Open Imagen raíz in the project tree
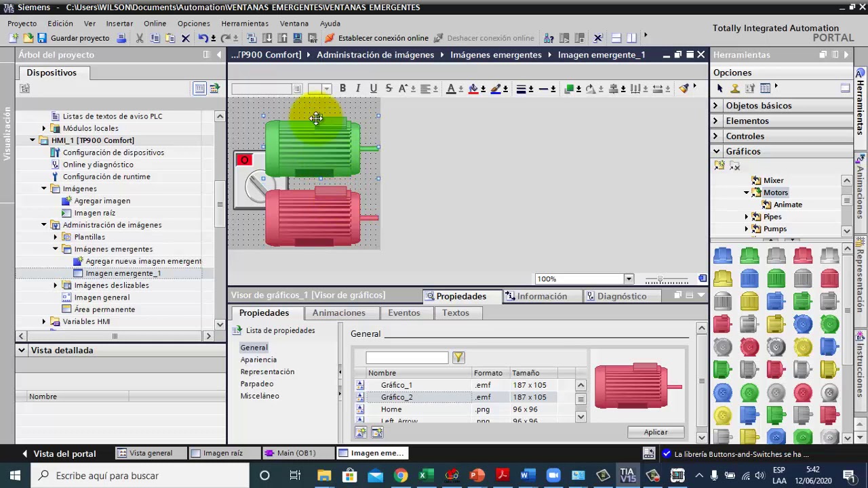 (95, 213)
